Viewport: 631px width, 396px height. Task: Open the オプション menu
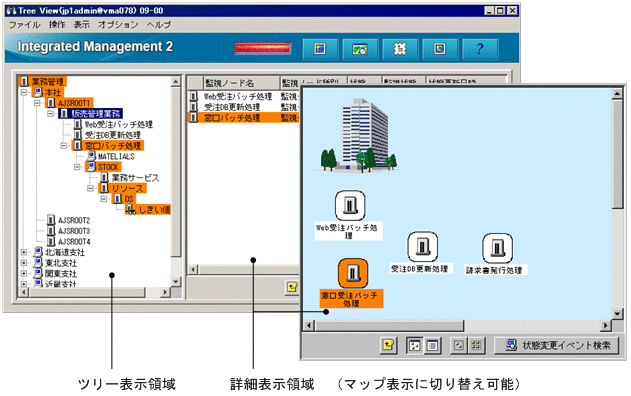118,25
